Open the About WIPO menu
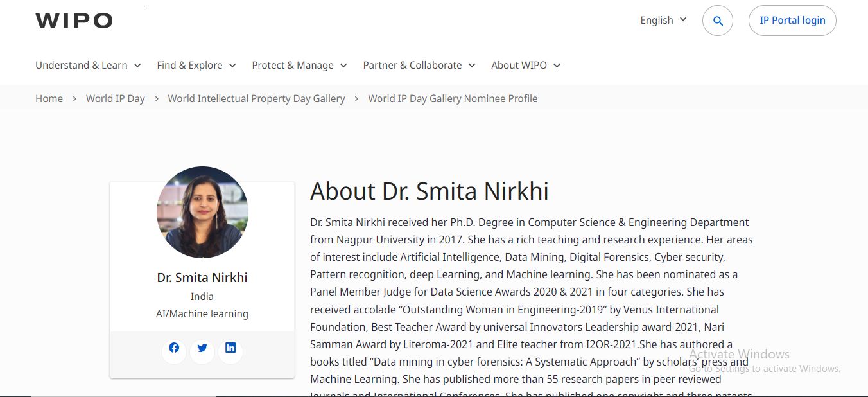The height and width of the screenshot is (397, 868). (x=525, y=66)
